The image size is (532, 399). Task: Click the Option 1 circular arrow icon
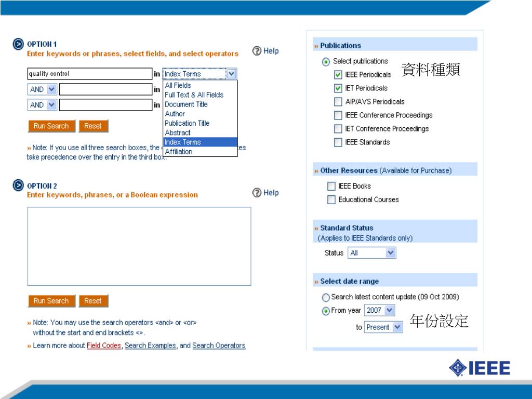[18, 44]
